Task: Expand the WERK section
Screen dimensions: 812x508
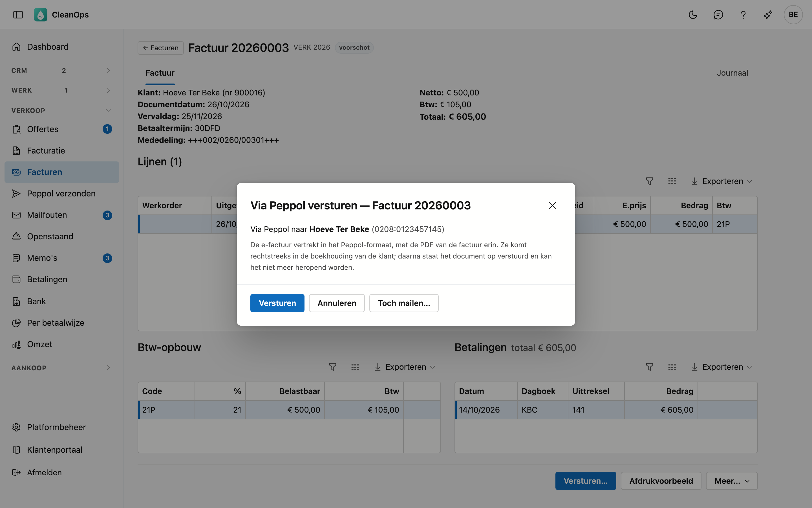Action: [x=62, y=90]
